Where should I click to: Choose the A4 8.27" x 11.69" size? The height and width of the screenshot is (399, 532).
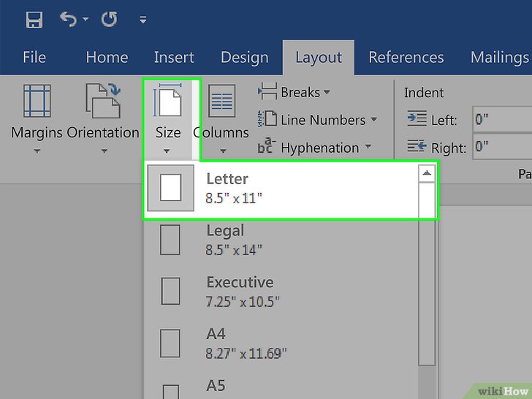pos(281,343)
